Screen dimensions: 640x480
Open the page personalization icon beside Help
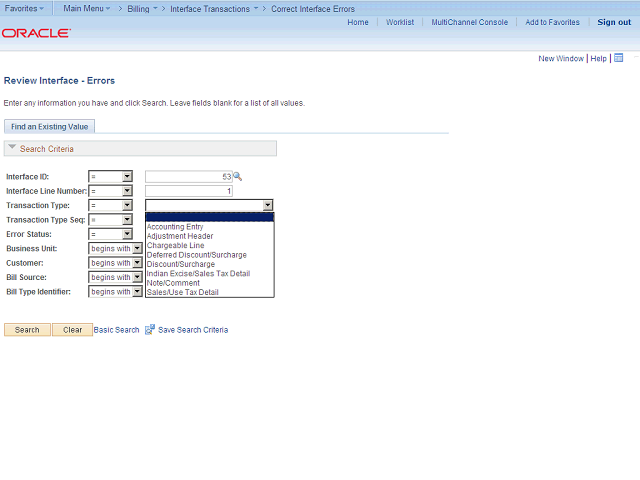point(619,58)
